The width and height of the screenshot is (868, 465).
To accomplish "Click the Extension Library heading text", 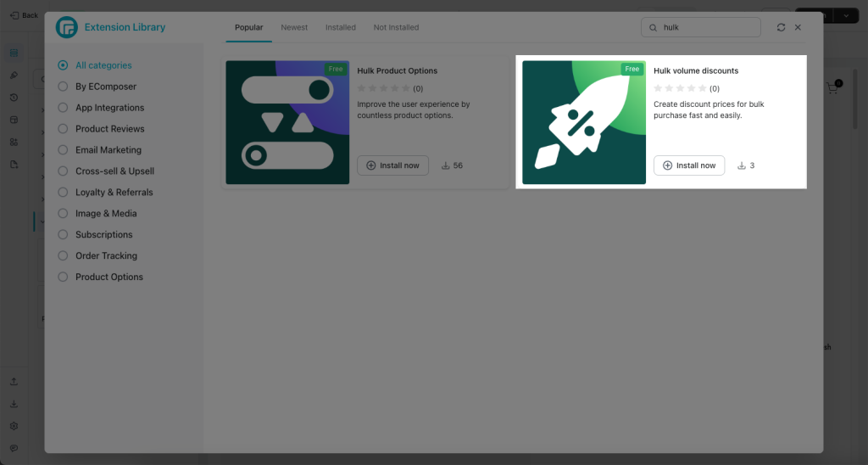I will point(125,27).
